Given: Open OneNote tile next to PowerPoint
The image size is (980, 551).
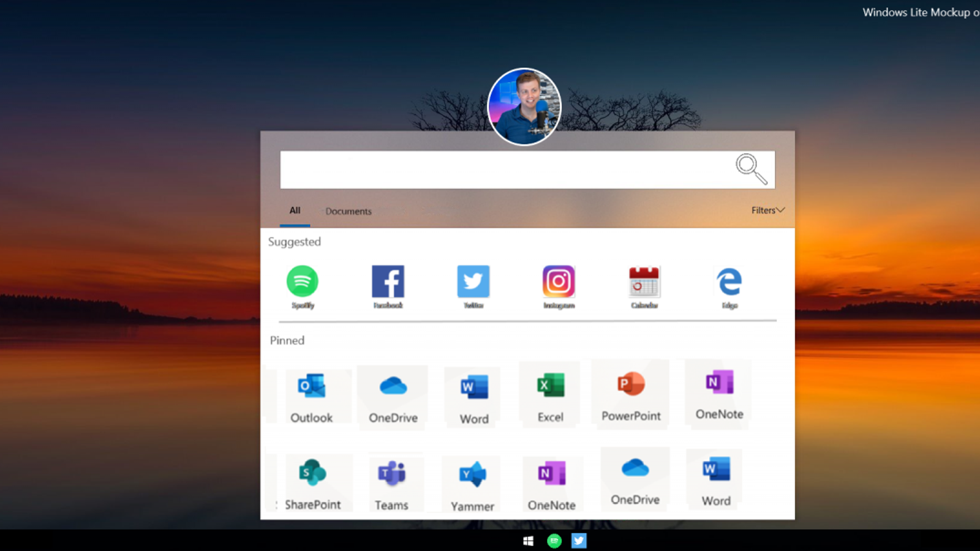Looking at the screenshot, I should click(719, 394).
